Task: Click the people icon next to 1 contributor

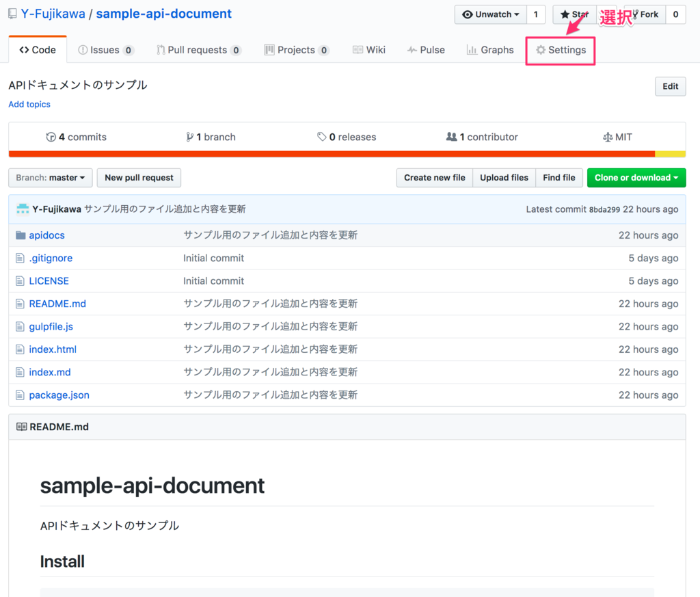Action: click(451, 137)
